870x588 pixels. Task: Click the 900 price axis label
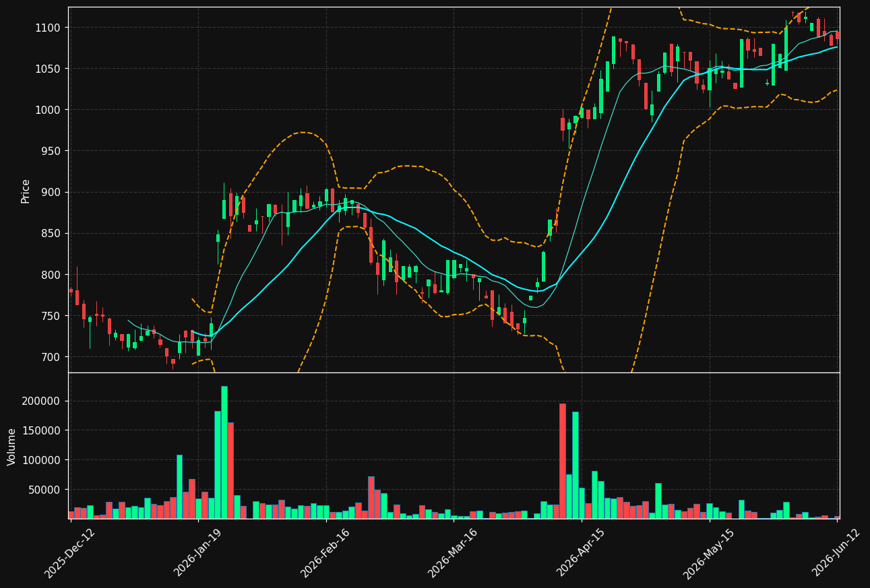coord(52,193)
